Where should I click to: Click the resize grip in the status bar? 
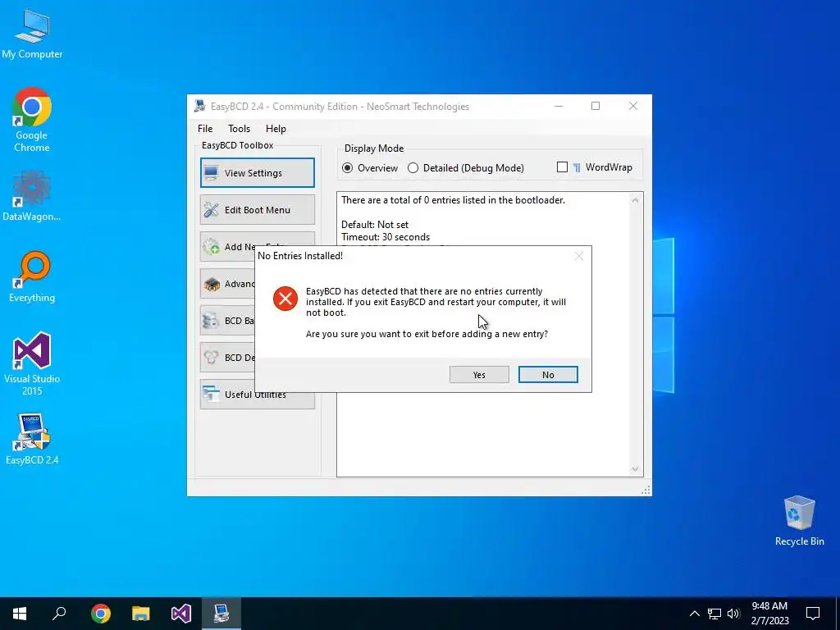coord(646,491)
